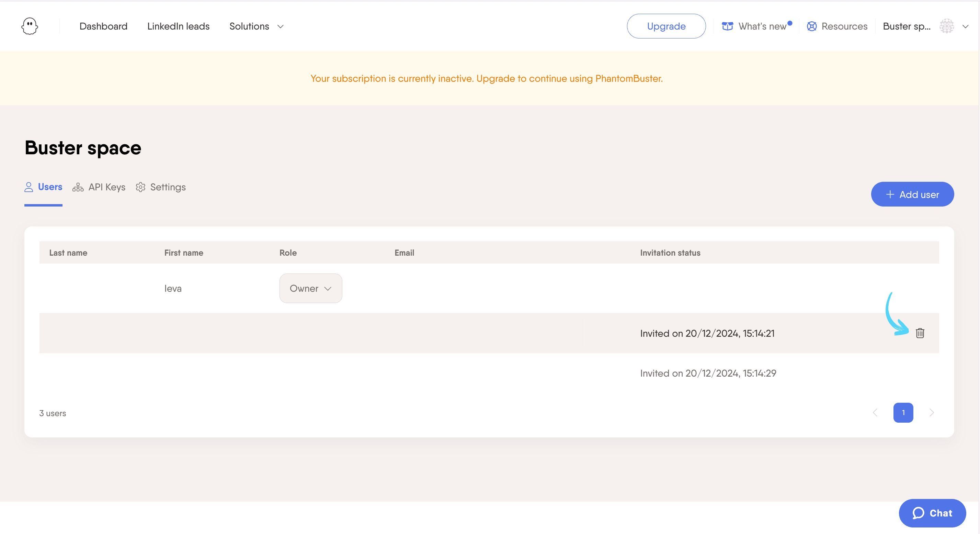Click the What's new link

tap(762, 26)
